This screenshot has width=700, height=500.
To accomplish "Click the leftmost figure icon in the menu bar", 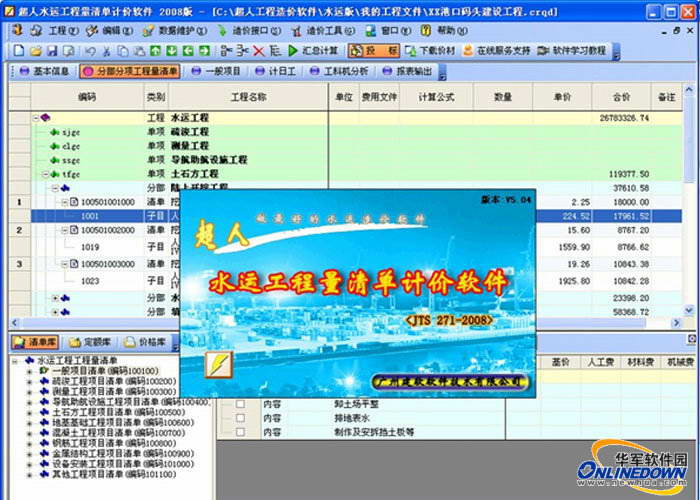I will tap(17, 30).
